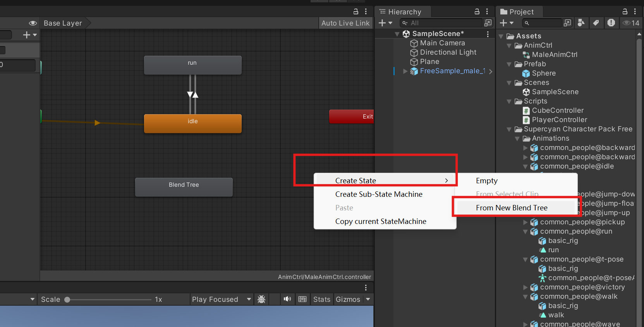The width and height of the screenshot is (644, 327).
Task: Open the Play Focused dropdown
Action: [x=222, y=299]
